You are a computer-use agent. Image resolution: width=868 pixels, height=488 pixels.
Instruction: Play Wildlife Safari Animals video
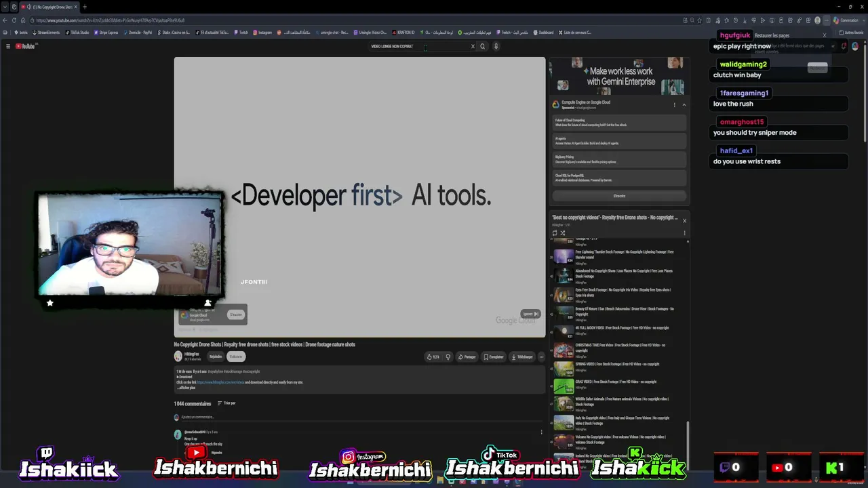coord(618,403)
